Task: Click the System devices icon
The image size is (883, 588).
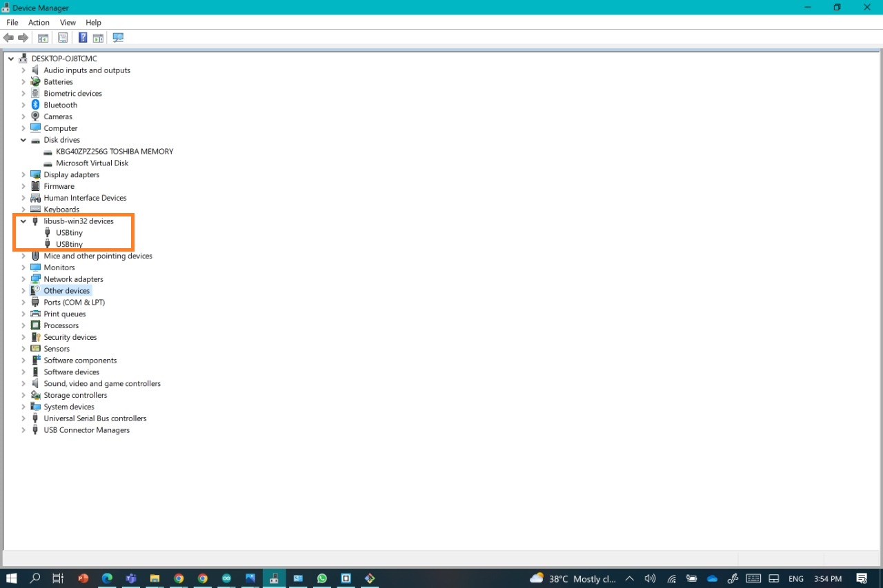Action: pos(35,407)
